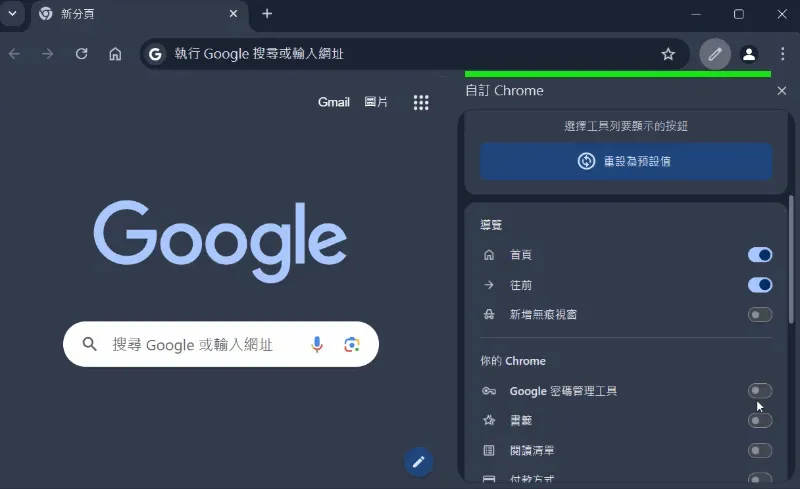
Task: Click the pencil customize toolbar button
Action: point(715,54)
